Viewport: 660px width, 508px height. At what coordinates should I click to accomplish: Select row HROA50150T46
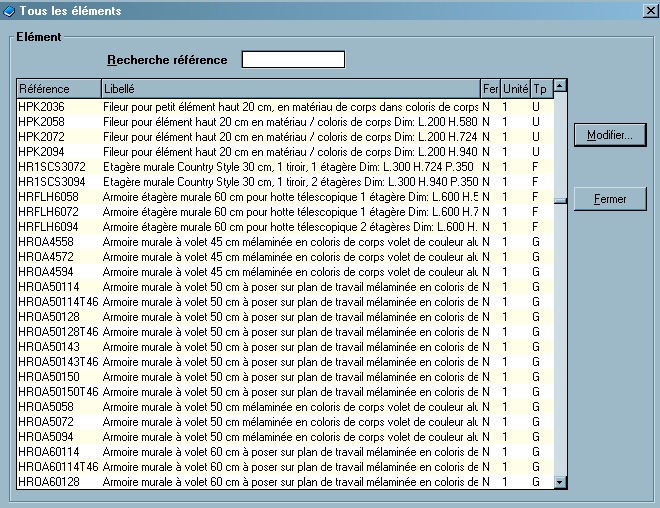click(285, 392)
